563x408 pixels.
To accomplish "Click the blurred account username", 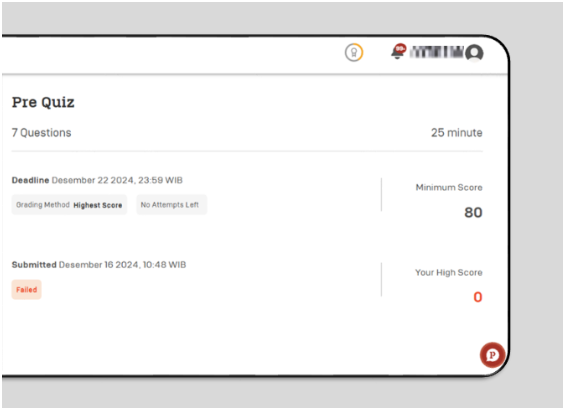I will (437, 52).
